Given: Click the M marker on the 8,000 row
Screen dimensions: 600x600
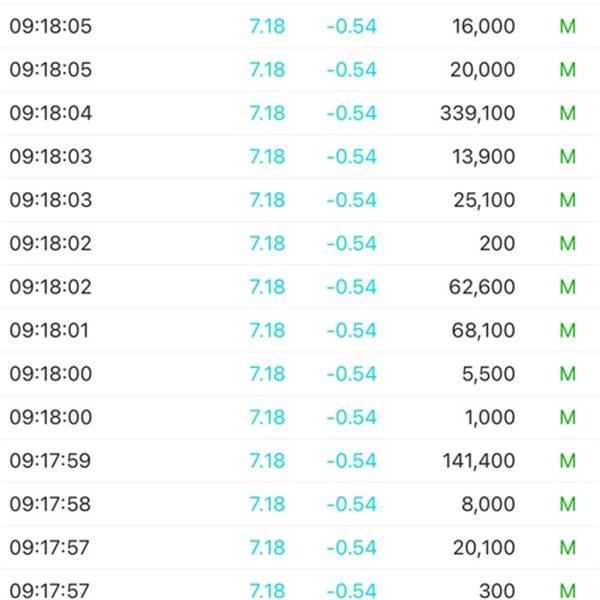Looking at the screenshot, I should click(567, 504).
